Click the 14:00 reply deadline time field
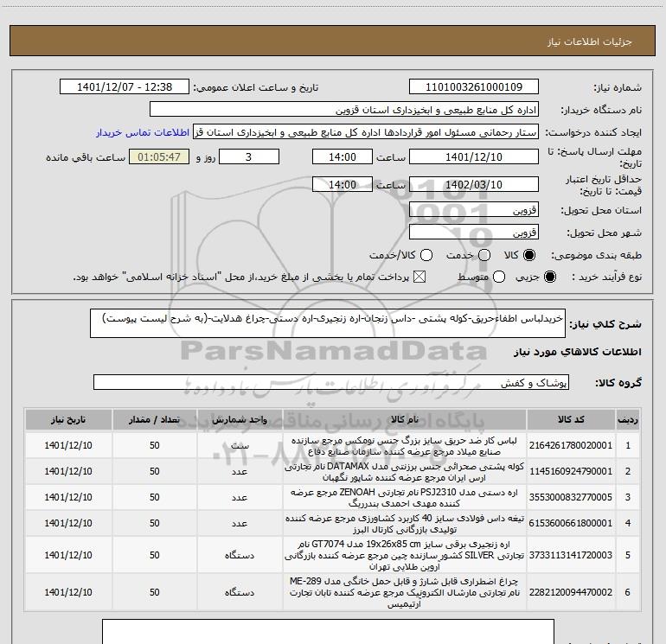This screenshot has width=666, height=644. (343, 156)
